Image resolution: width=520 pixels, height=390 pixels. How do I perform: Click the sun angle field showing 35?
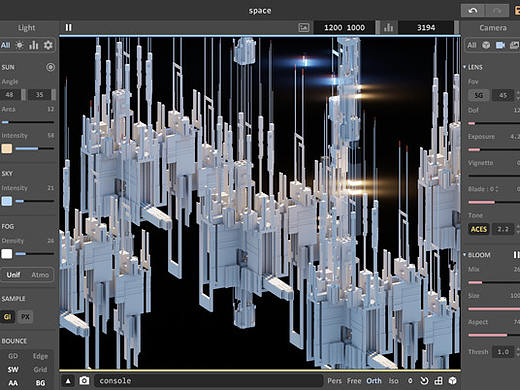(x=39, y=95)
